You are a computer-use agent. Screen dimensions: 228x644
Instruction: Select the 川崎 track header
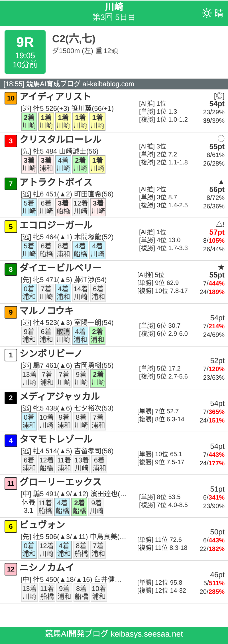pos(114,7)
